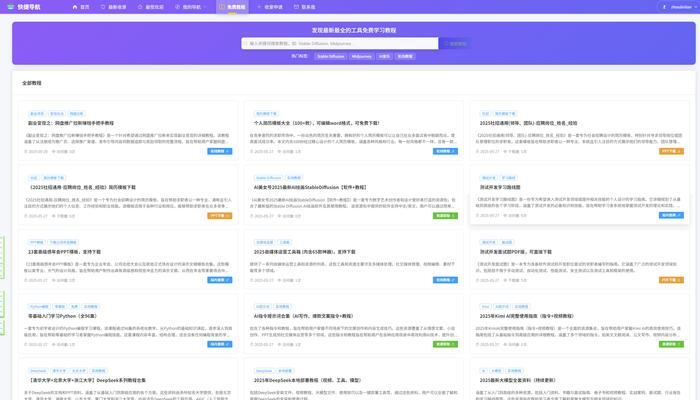Click orange PDF button on 测试开发面试题 card
The width and height of the screenshot is (700, 400).
click(x=671, y=280)
